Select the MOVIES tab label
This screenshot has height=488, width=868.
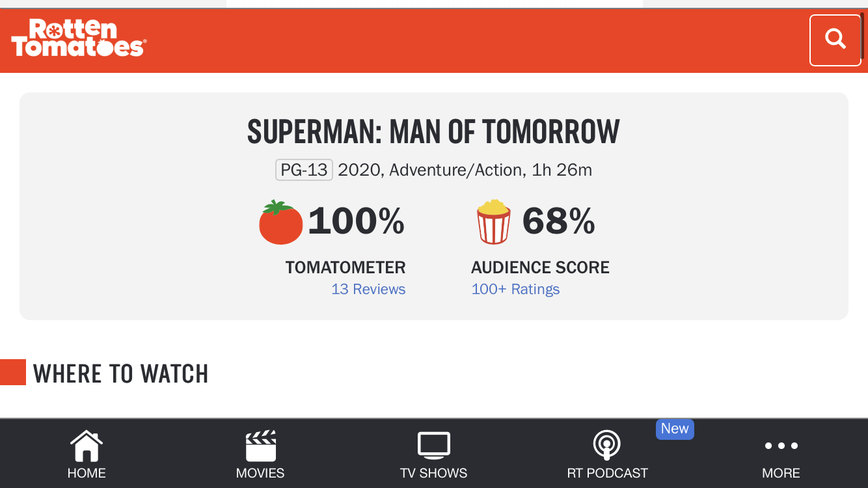(260, 473)
